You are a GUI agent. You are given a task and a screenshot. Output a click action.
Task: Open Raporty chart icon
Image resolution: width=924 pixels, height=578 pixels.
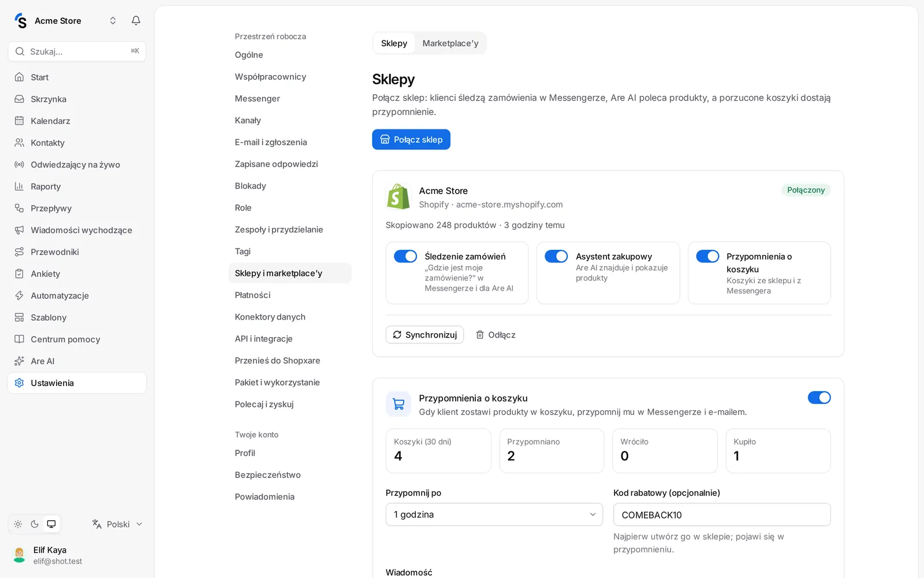(19, 186)
